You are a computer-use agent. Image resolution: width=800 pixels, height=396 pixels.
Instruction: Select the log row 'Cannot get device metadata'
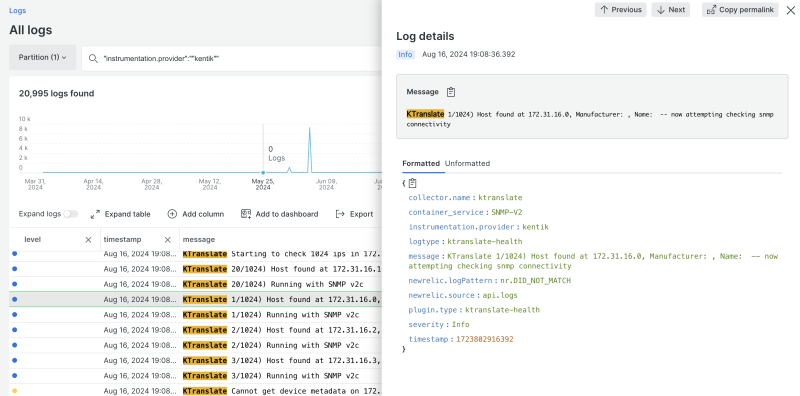(195, 390)
